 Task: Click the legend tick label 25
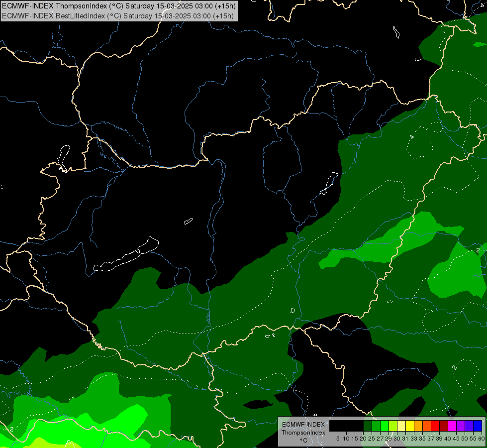[x=372, y=439]
